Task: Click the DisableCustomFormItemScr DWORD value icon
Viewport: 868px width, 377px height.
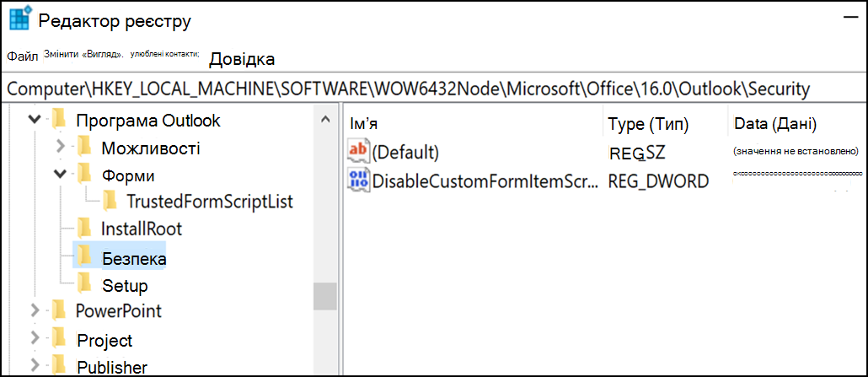Action: 357,180
